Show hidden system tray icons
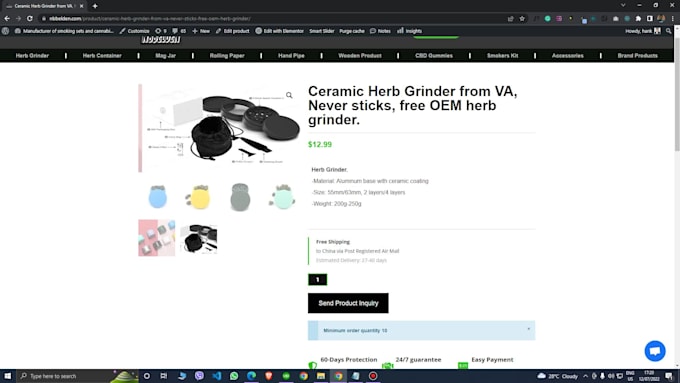The height and width of the screenshot is (383, 680). tap(585, 376)
